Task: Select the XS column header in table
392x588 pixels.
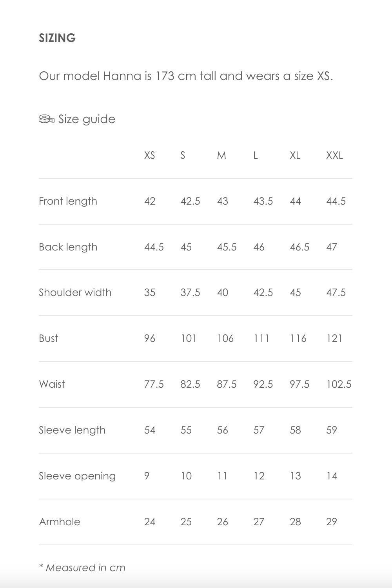Action: pos(149,156)
